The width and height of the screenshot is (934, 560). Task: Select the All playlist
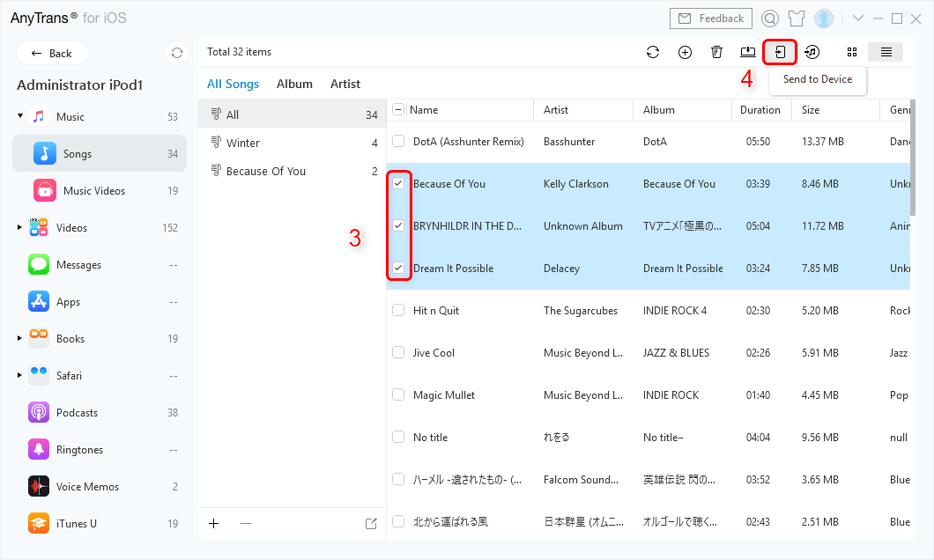coord(293,114)
